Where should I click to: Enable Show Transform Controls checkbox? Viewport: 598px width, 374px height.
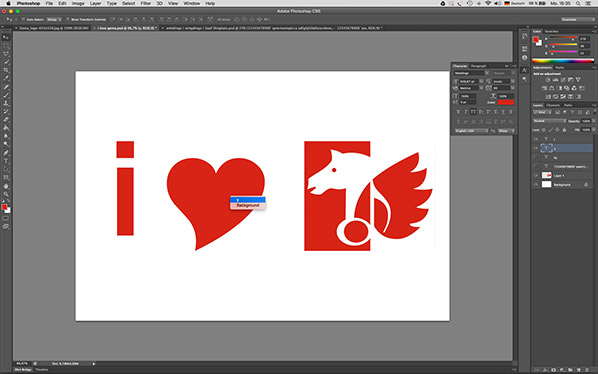(x=68, y=19)
